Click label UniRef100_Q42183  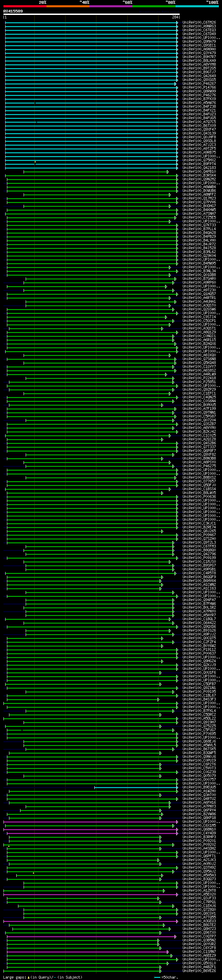click(x=199, y=168)
